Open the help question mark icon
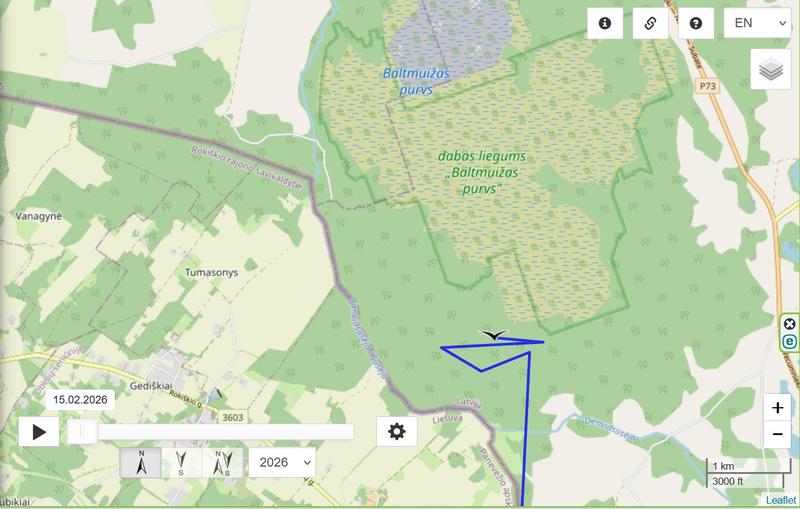800x509 pixels. click(696, 23)
